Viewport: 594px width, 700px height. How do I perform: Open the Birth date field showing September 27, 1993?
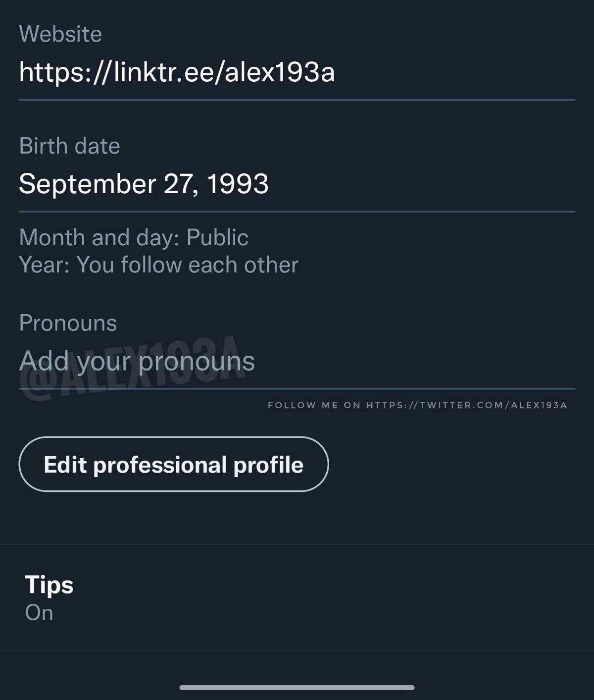[296, 184]
